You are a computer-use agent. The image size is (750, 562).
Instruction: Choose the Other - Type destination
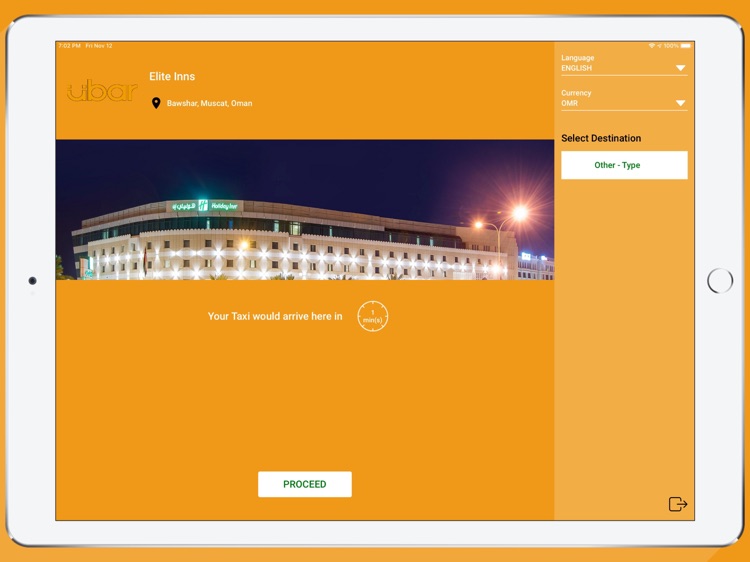click(624, 165)
